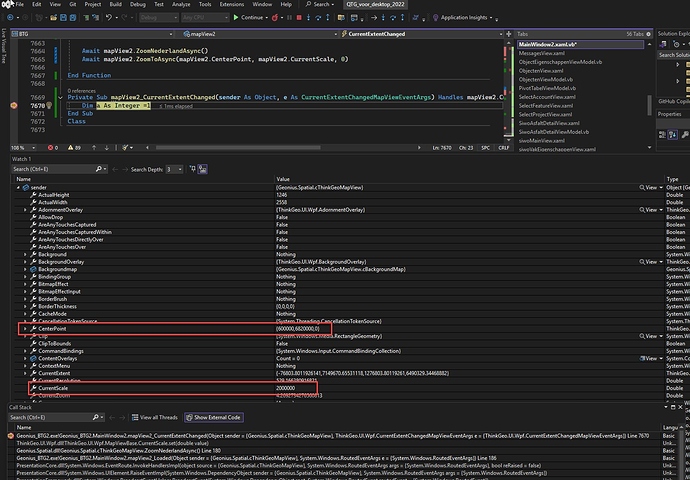Viewport: 690px width, 480px height.
Task: Click the Hot Reload flame icon
Action: [275, 18]
